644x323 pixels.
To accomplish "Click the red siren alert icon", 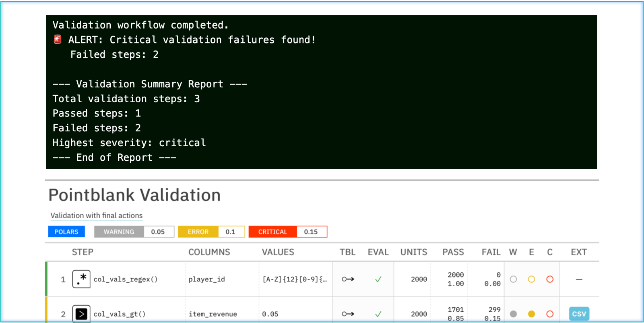I will coord(58,39).
